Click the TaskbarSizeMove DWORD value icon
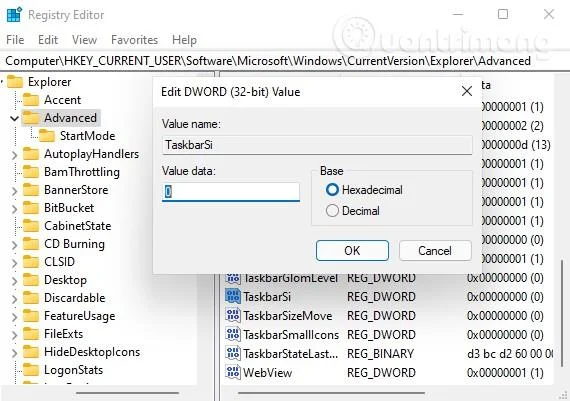This screenshot has height=401, width=570. (233, 315)
